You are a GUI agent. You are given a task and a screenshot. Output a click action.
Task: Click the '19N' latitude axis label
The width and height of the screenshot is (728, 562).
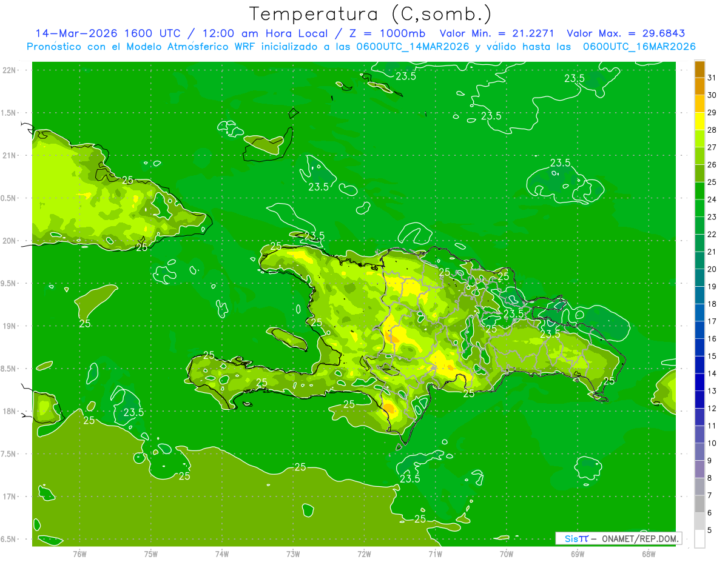click(x=8, y=326)
